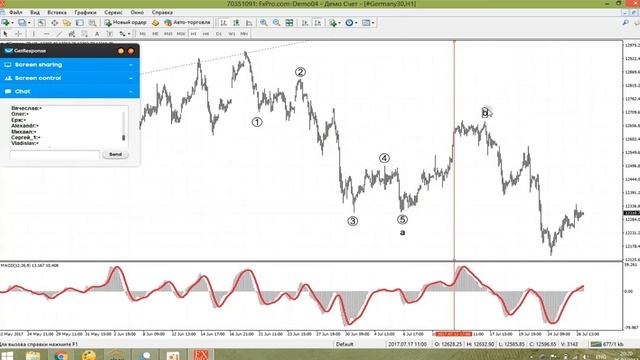This screenshot has height=360, width=640.
Task: Switch timeframe to M1
Action: [x=142, y=34]
